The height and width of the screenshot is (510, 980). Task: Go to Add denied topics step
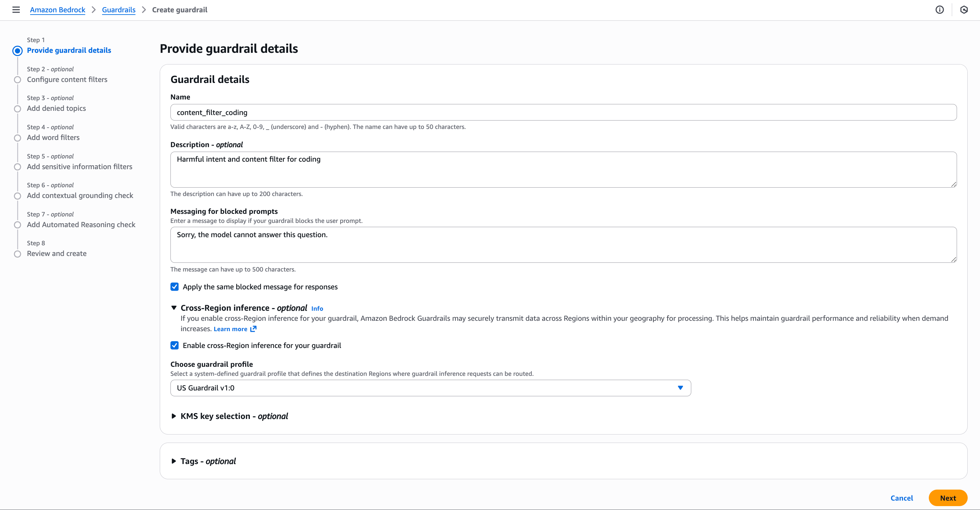(x=56, y=109)
